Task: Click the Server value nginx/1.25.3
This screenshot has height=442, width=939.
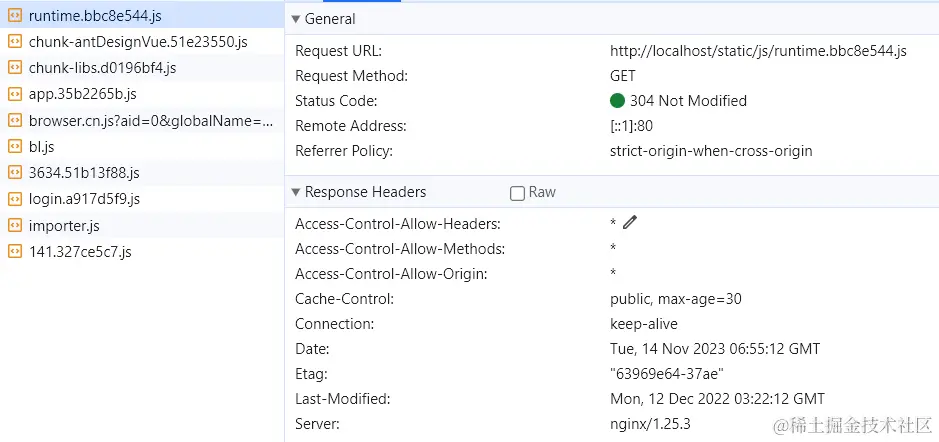Action: tap(650, 425)
